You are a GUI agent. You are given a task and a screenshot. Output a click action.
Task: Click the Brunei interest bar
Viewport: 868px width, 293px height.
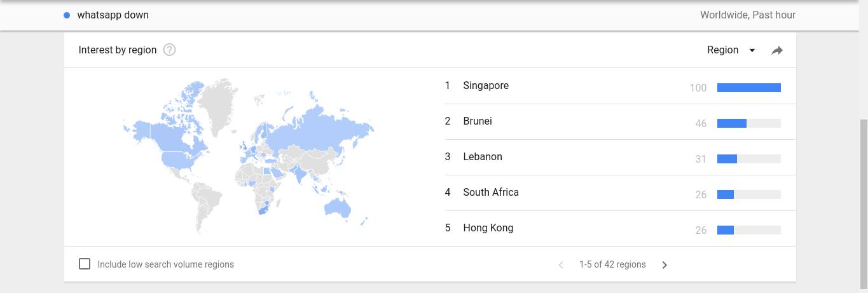[x=749, y=123]
